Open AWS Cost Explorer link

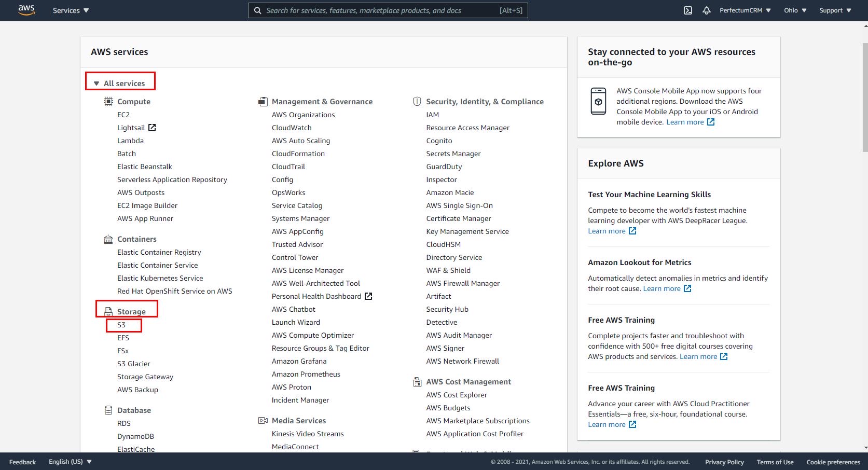pyautogui.click(x=457, y=395)
